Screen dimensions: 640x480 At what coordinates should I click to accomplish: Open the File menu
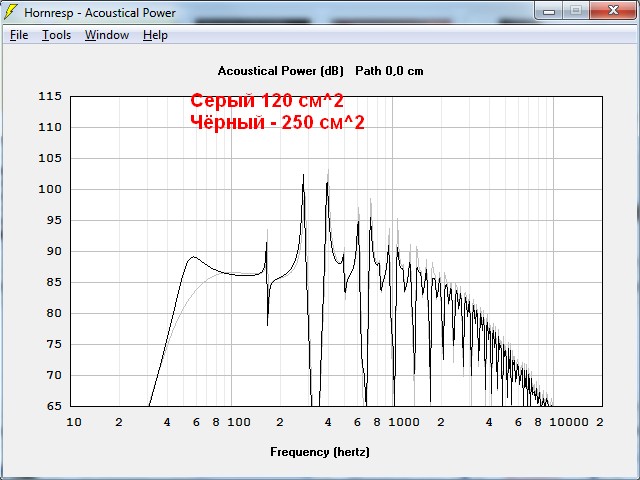[x=19, y=35]
